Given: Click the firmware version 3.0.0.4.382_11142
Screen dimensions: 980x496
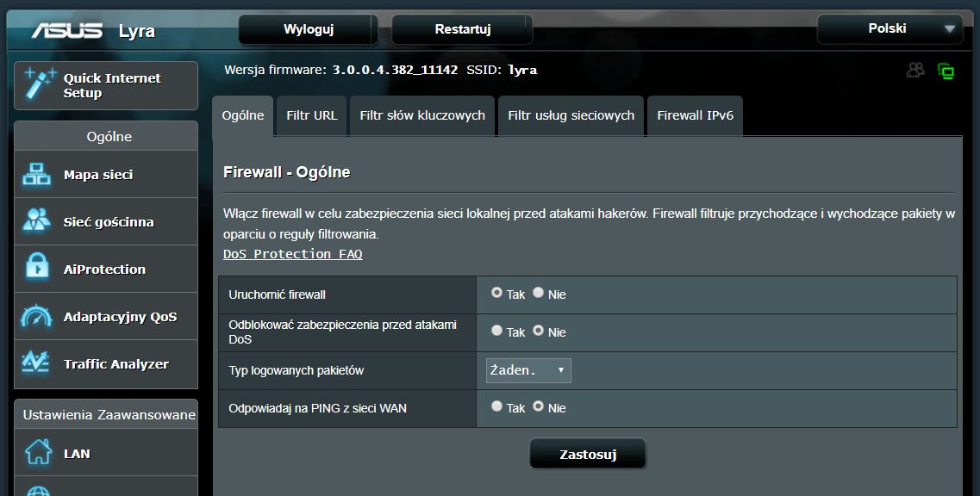Looking at the screenshot, I should [395, 70].
